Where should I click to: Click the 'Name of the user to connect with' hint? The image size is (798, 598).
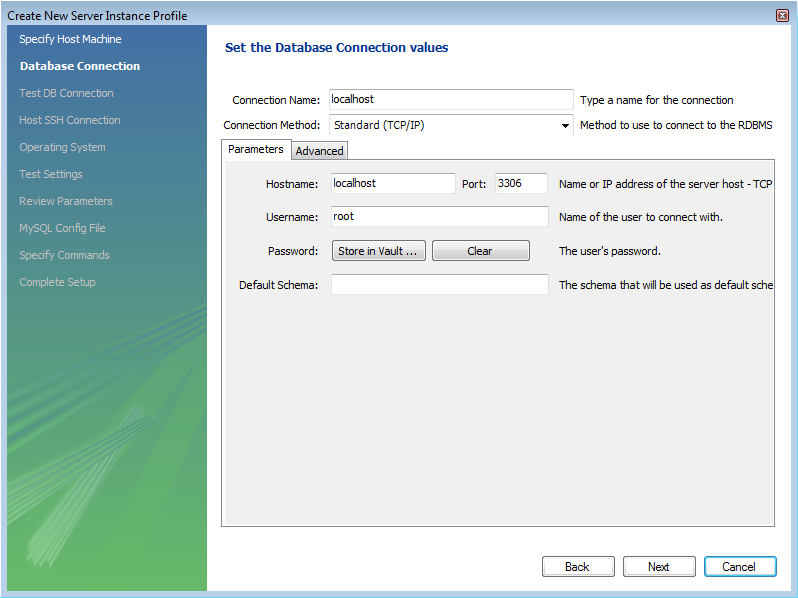pos(641,217)
